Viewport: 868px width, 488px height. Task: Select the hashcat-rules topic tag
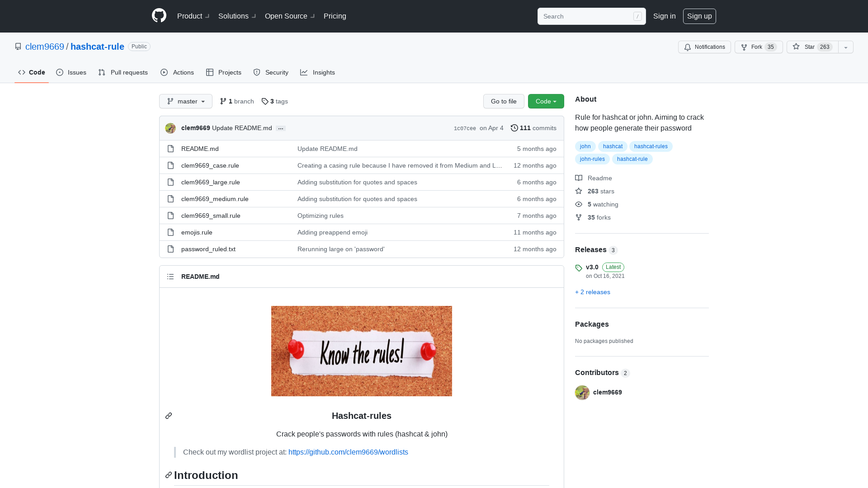651,146
